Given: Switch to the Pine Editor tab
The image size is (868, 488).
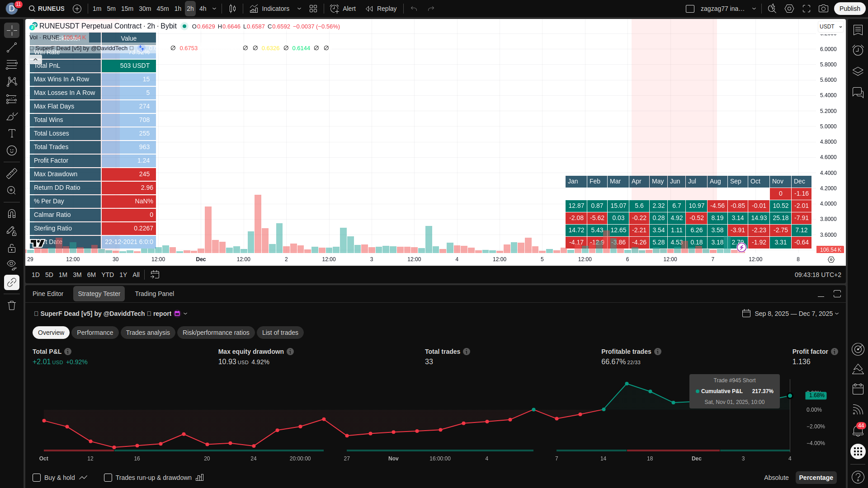Looking at the screenshot, I should [x=48, y=294].
